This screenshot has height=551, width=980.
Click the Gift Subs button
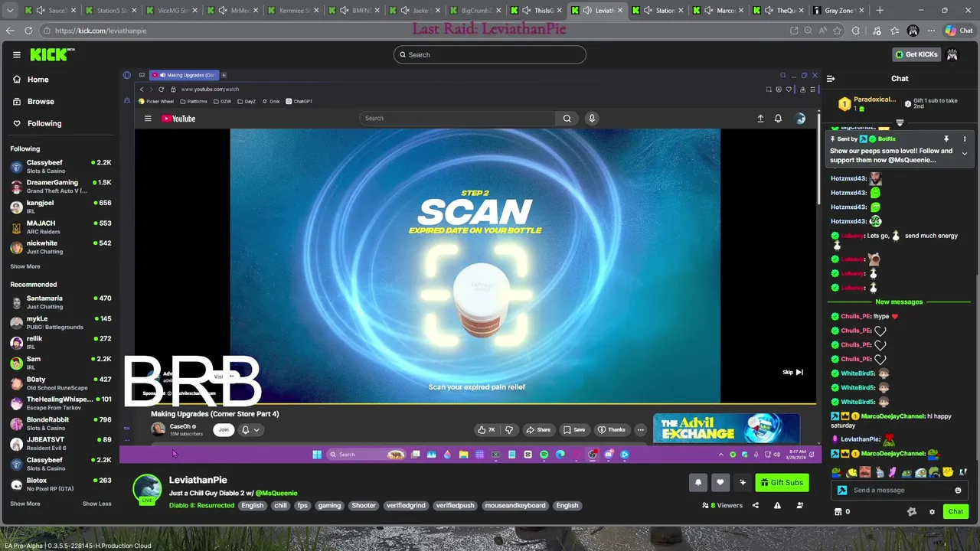pos(782,482)
